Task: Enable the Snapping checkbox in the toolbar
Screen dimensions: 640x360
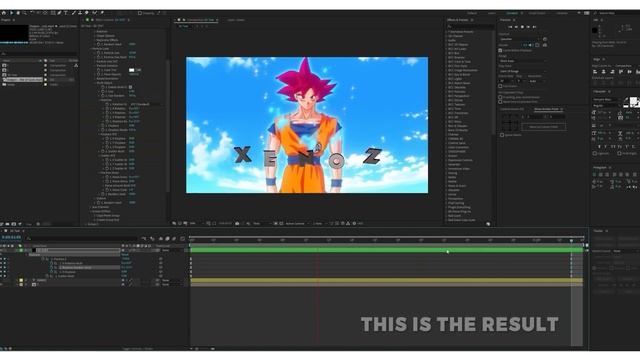Action: pyautogui.click(x=140, y=13)
